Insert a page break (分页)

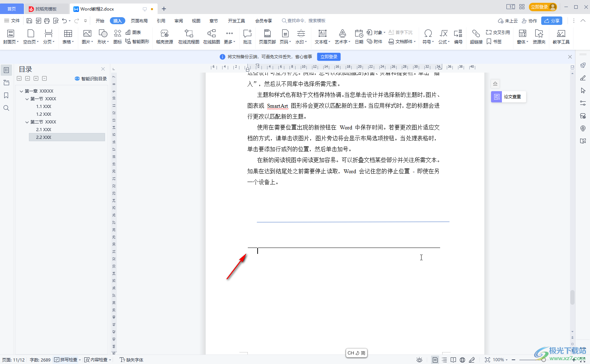49,37
